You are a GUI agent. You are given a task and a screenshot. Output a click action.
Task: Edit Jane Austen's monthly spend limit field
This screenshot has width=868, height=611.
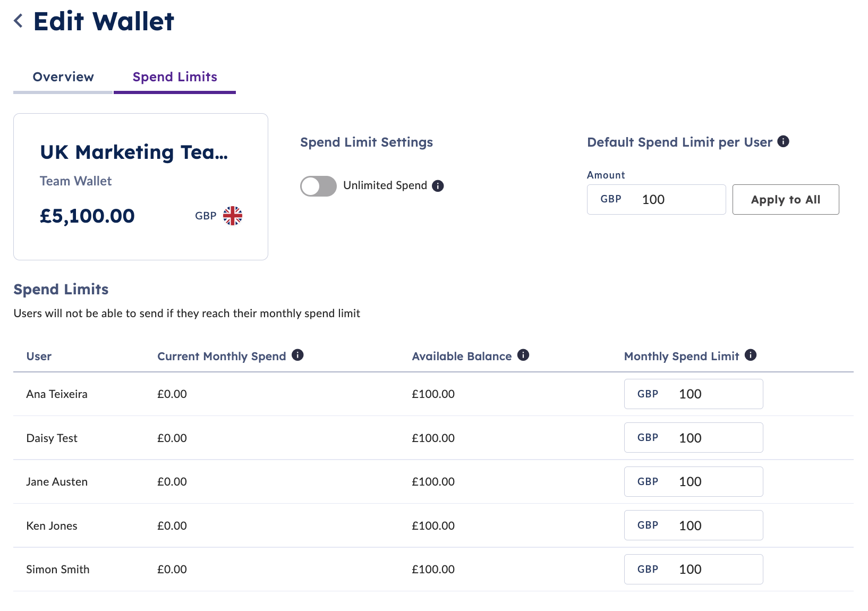tap(693, 482)
